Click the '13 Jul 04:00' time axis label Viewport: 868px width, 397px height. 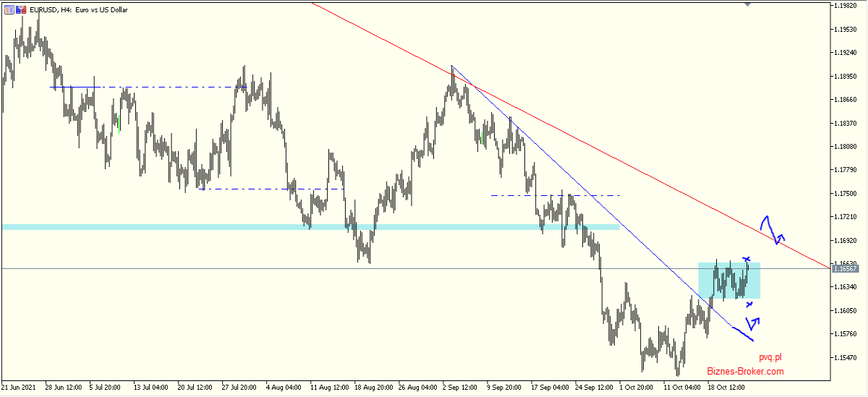(x=152, y=387)
